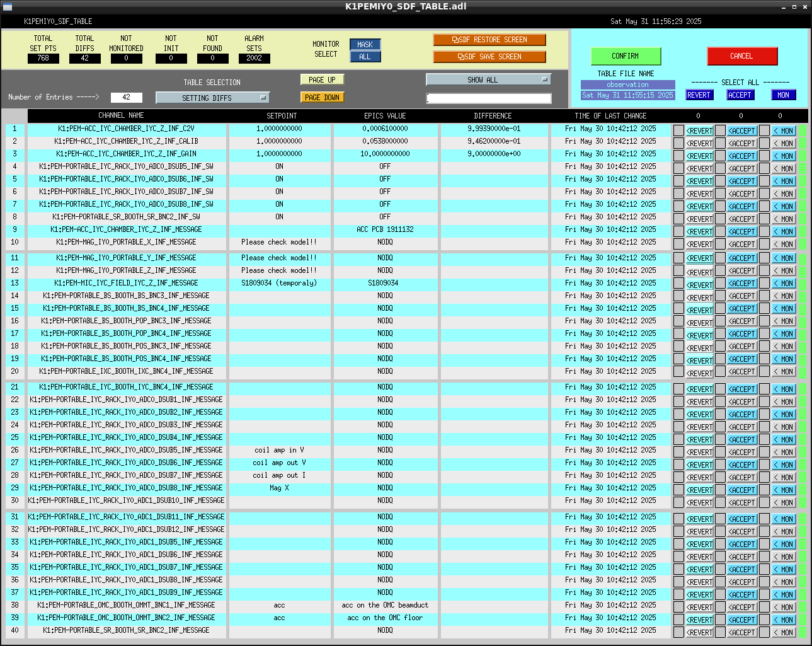Select all with the blue MON button

784,95
